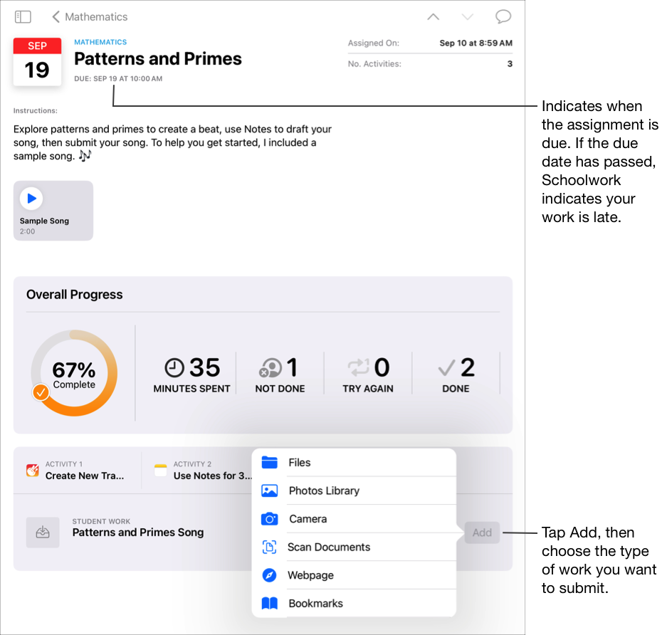
Task: Click the Camera icon in menu
Action: coord(270,519)
